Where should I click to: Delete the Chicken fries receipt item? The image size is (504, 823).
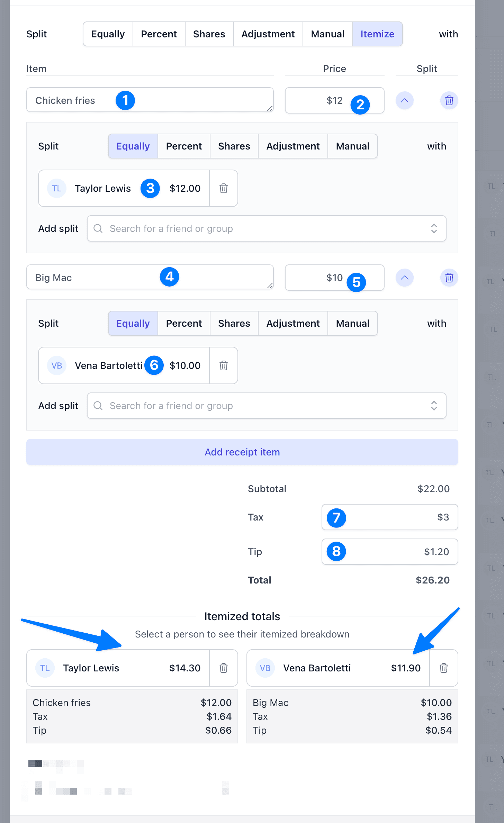(449, 101)
